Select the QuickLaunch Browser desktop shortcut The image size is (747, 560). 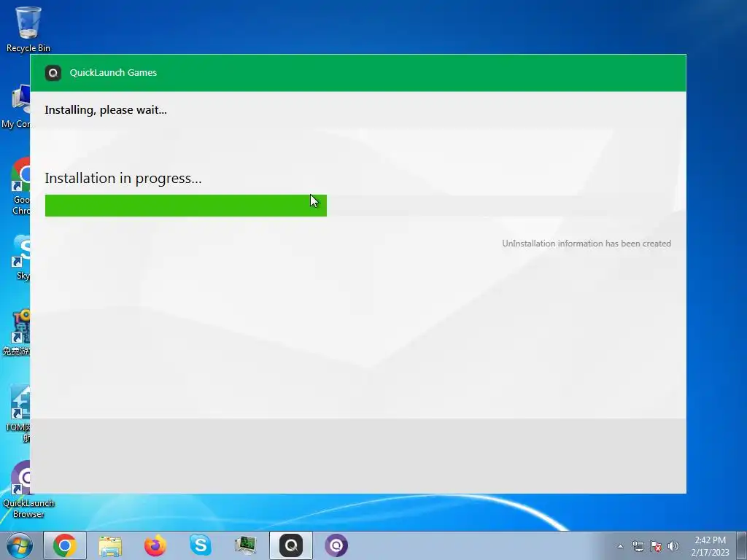point(28,490)
